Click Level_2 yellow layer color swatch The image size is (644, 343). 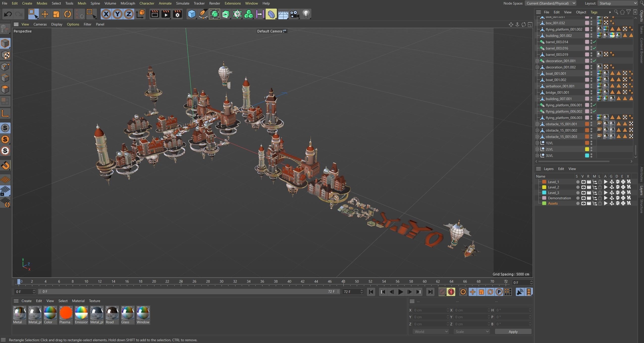pyautogui.click(x=544, y=187)
